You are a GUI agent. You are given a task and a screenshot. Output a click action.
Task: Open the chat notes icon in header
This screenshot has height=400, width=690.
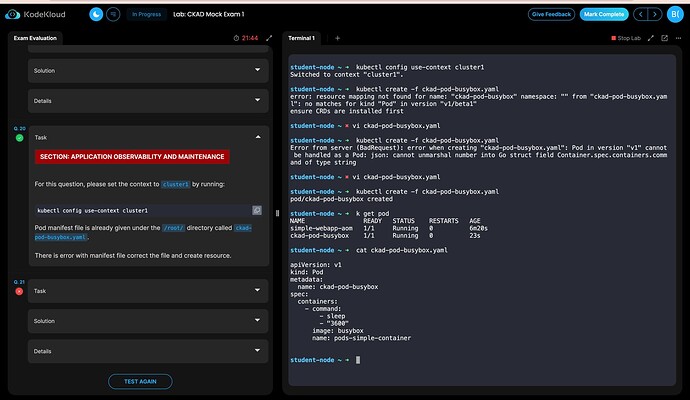pos(113,15)
